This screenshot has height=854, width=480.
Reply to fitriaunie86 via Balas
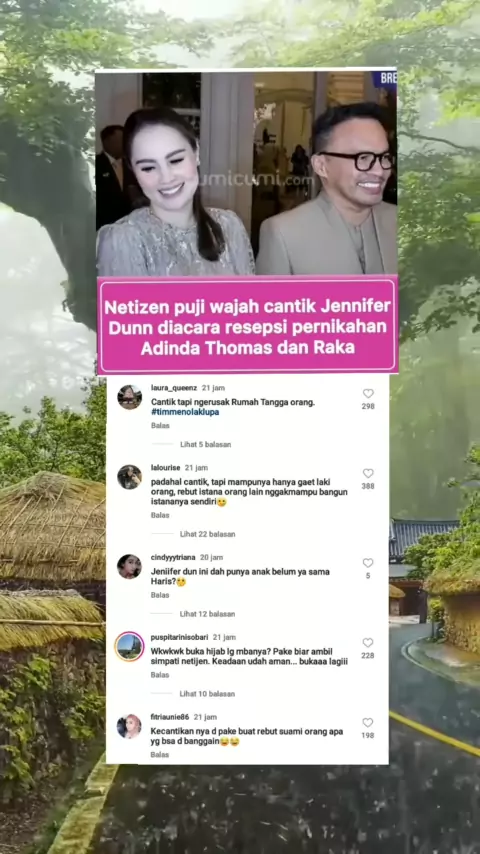160,754
